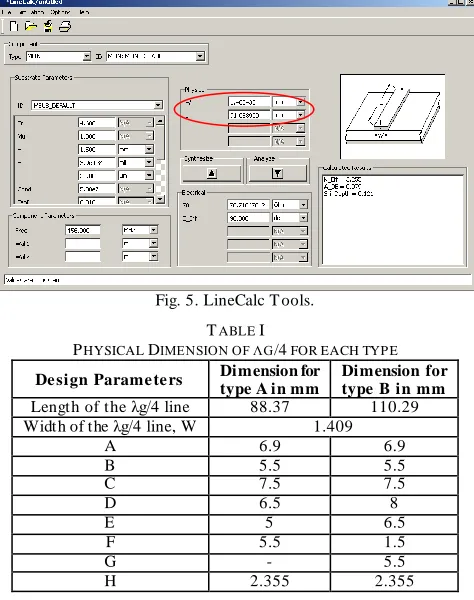Open the E_Eff unit dropdown
The height and width of the screenshot is (600, 474).
303,218
